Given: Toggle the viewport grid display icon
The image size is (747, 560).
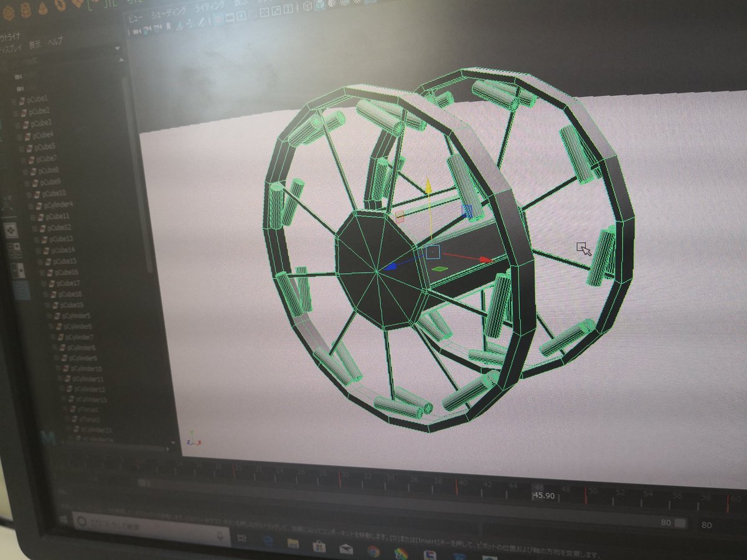Looking at the screenshot, I should coord(218,20).
